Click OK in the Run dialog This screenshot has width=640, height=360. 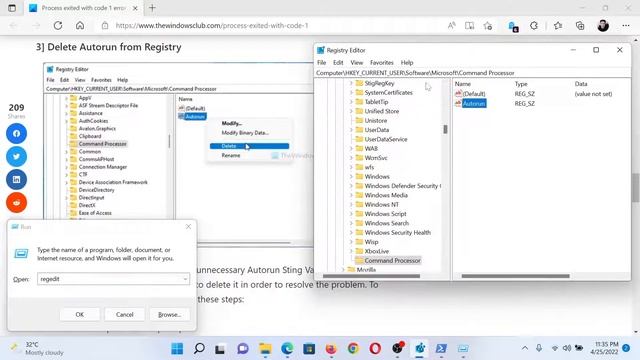coord(80,315)
